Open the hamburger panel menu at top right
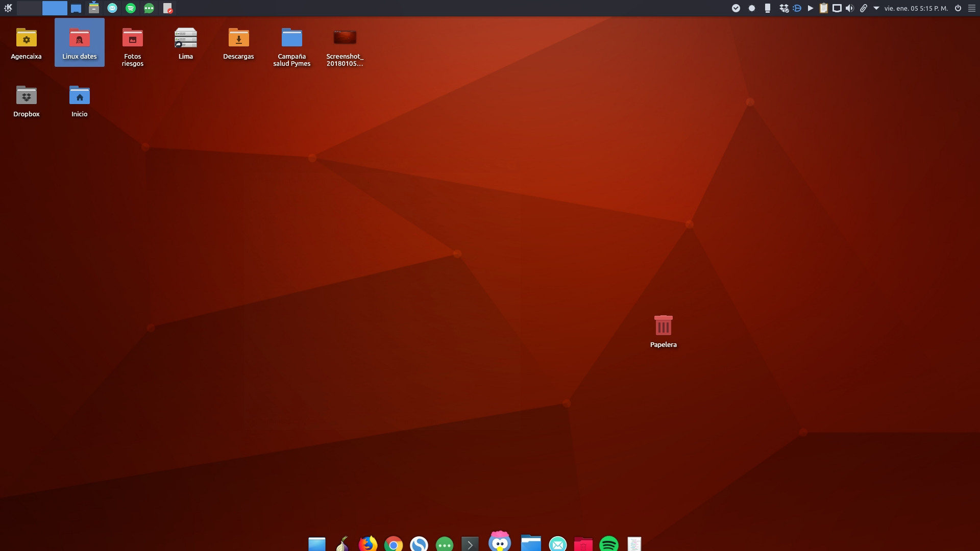 [973, 8]
